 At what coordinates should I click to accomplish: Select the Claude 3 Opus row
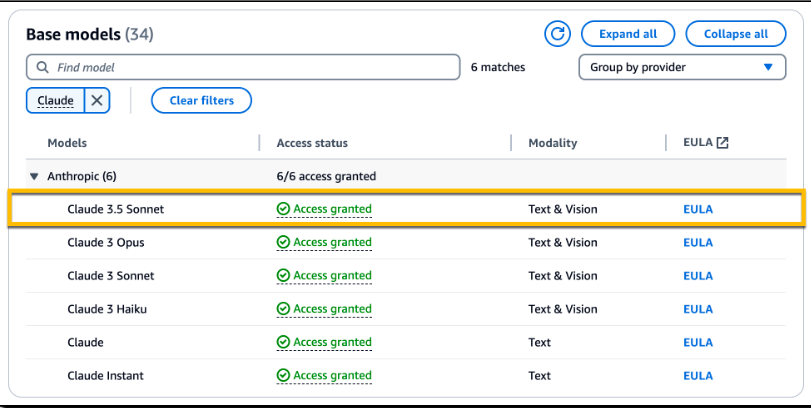click(x=406, y=242)
